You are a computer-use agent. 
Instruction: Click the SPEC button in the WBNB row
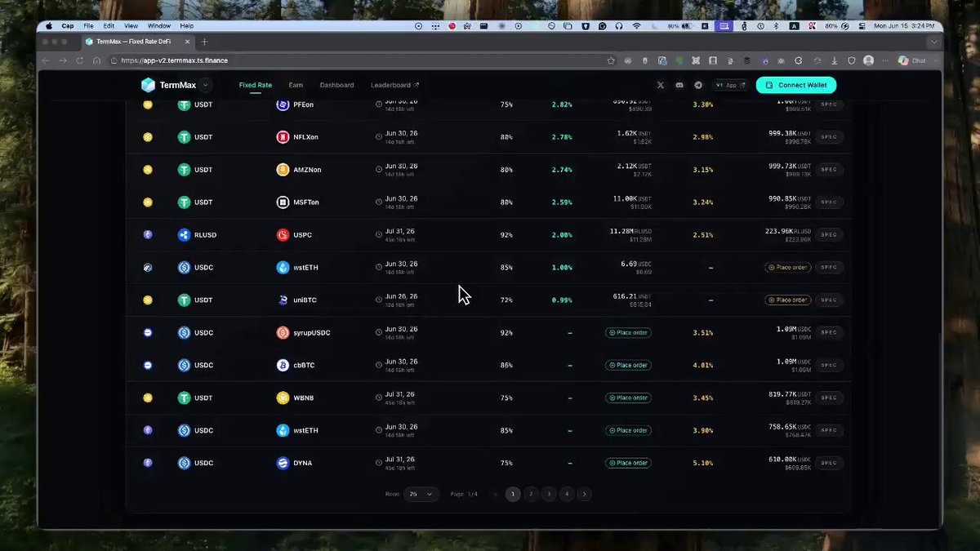[x=829, y=398]
